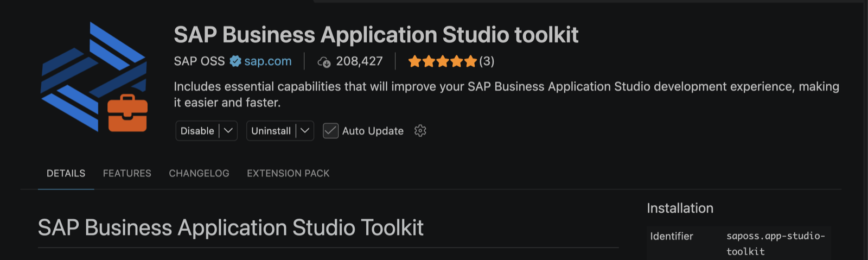Click the Identifier label
868x260 pixels.
click(672, 236)
